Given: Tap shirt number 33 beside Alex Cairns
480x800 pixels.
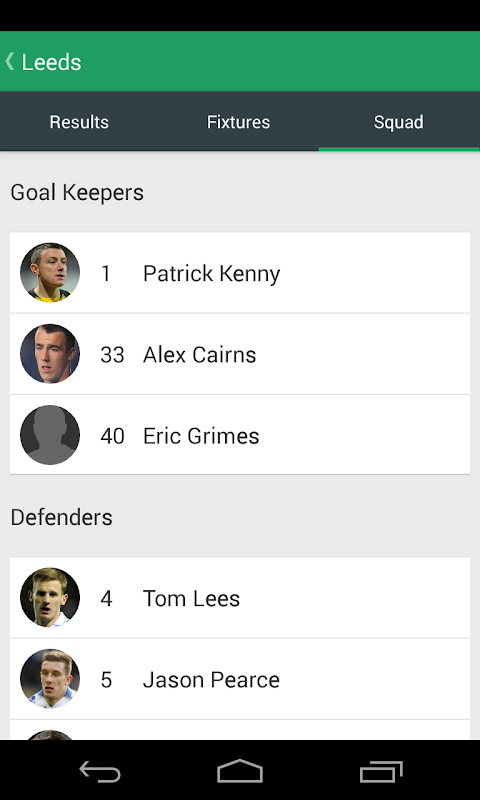Looking at the screenshot, I should (112, 355).
